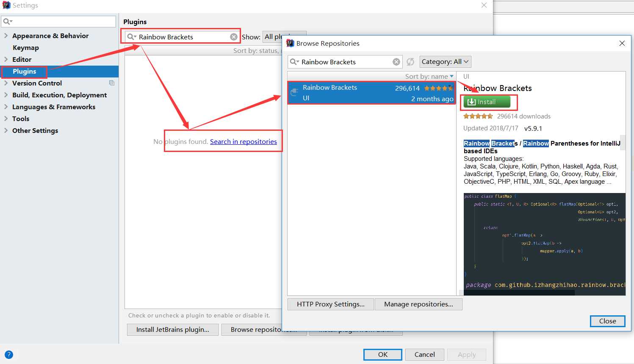Expand the Version Control node
The width and height of the screenshot is (634, 364).
coord(6,83)
